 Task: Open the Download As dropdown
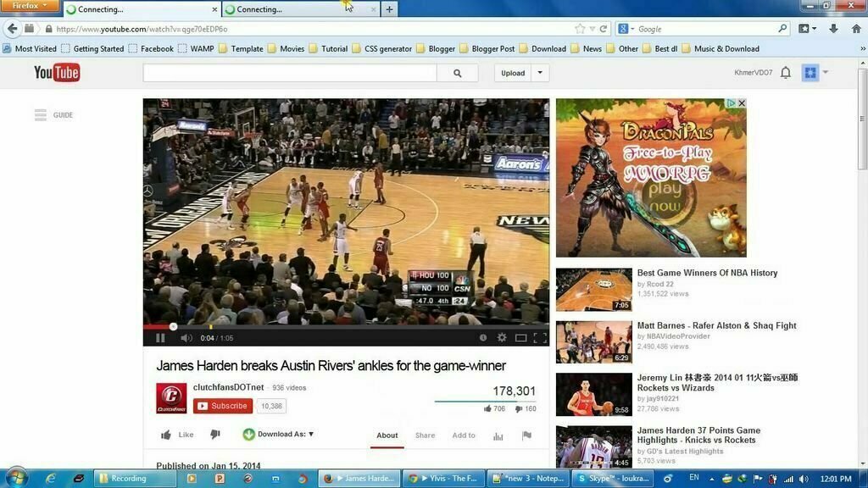tap(278, 435)
